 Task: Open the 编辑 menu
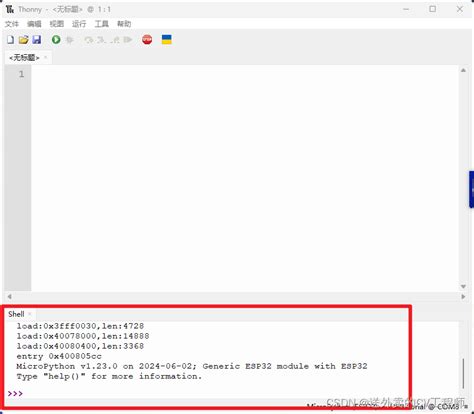(34, 24)
